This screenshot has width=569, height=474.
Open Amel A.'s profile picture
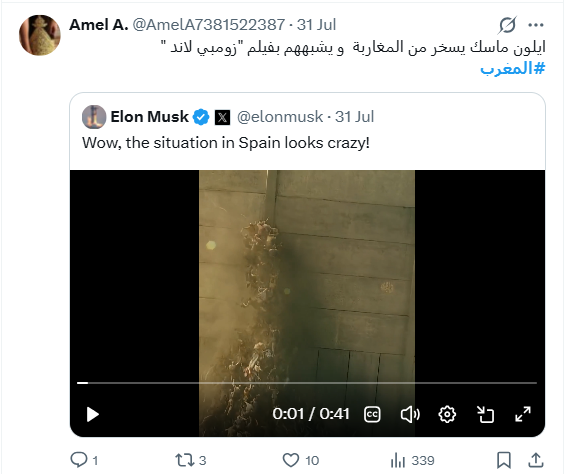(40, 35)
